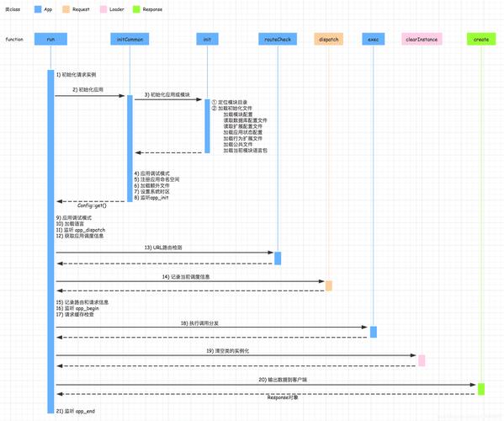Click the "② 加载初始化文件" text
504x421 pixels.
[231, 109]
